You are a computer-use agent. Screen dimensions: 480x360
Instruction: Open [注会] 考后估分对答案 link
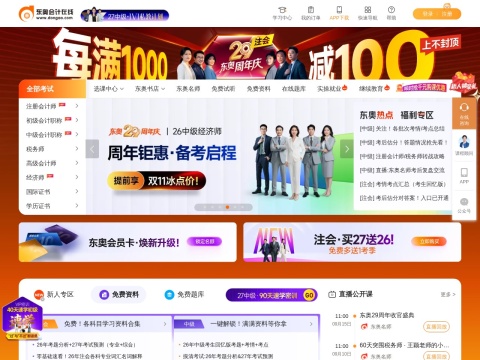click(404, 198)
